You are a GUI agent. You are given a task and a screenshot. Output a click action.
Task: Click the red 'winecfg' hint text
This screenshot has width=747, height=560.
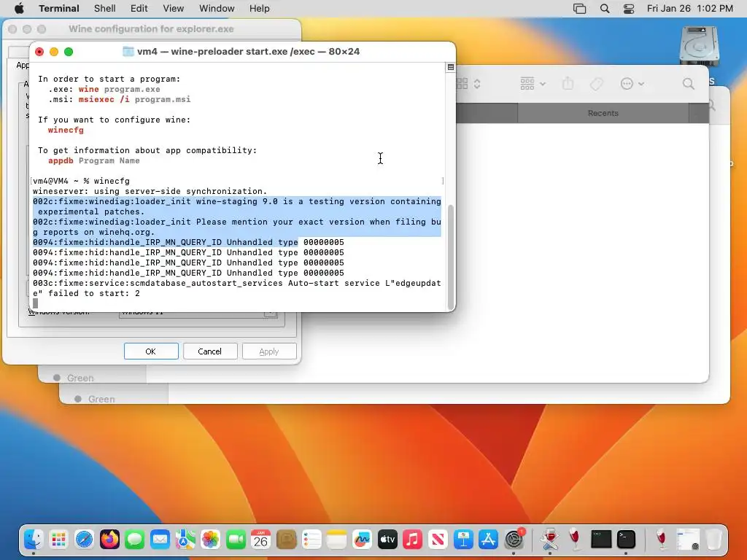click(66, 130)
